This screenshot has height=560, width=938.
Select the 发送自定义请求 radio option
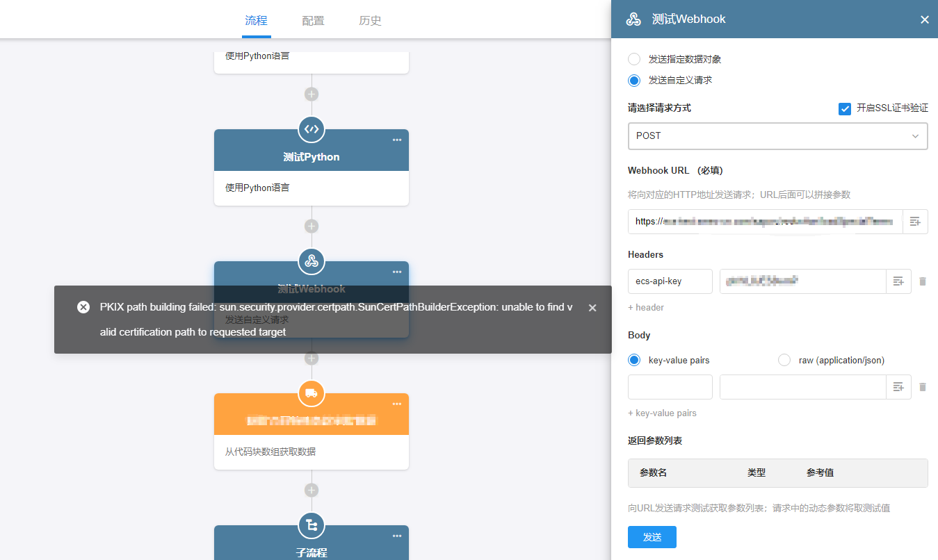[634, 80]
